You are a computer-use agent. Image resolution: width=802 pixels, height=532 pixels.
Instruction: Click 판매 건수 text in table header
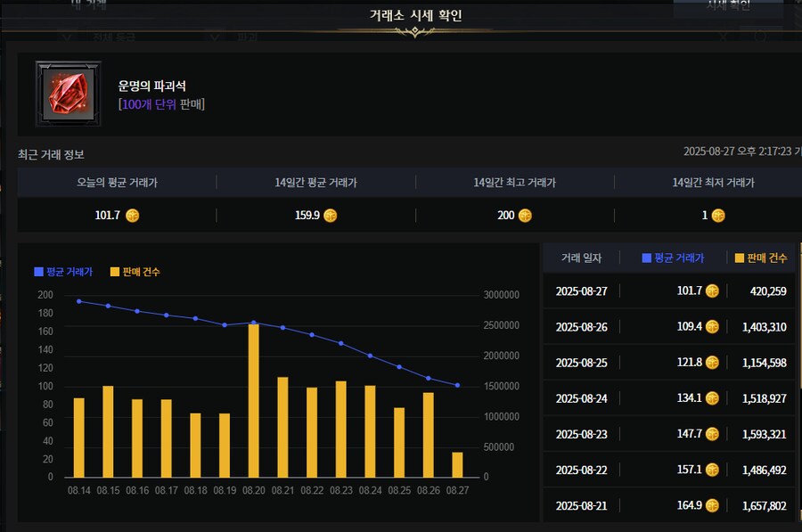pyautogui.click(x=766, y=258)
